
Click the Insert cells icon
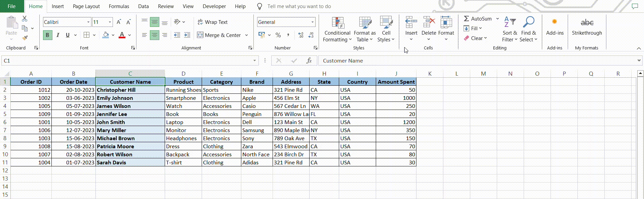(x=411, y=23)
